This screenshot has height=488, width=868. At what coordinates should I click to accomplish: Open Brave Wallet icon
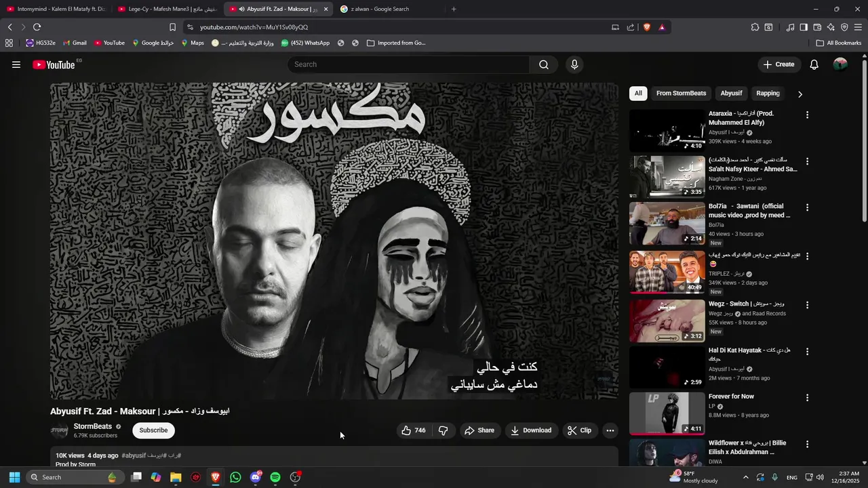(x=817, y=27)
